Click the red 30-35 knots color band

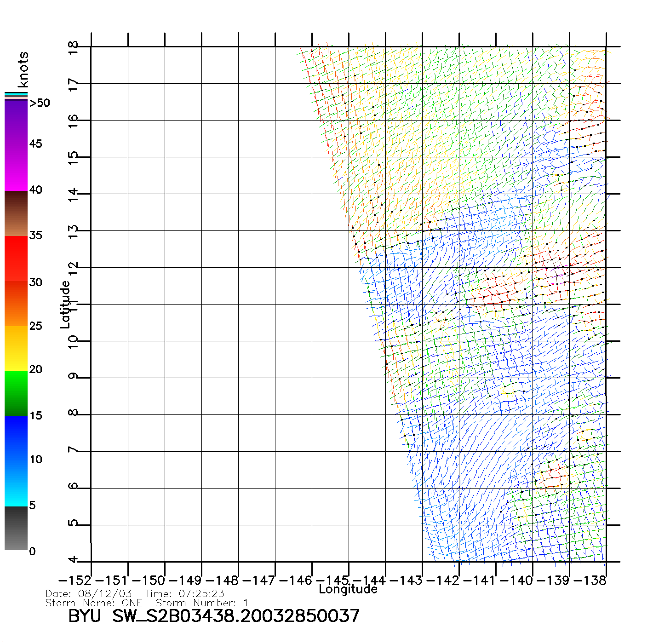coord(16,259)
